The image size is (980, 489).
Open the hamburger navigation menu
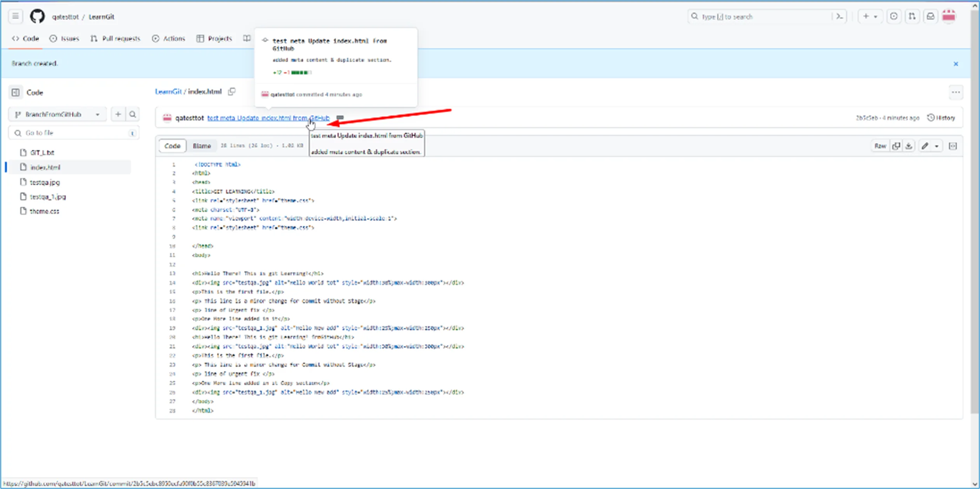16,16
